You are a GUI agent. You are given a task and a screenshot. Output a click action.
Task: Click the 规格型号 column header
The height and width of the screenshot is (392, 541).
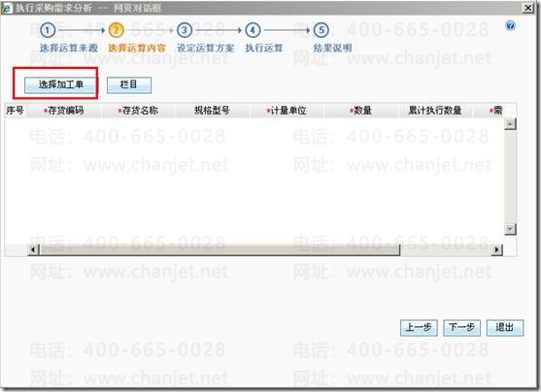pos(213,111)
